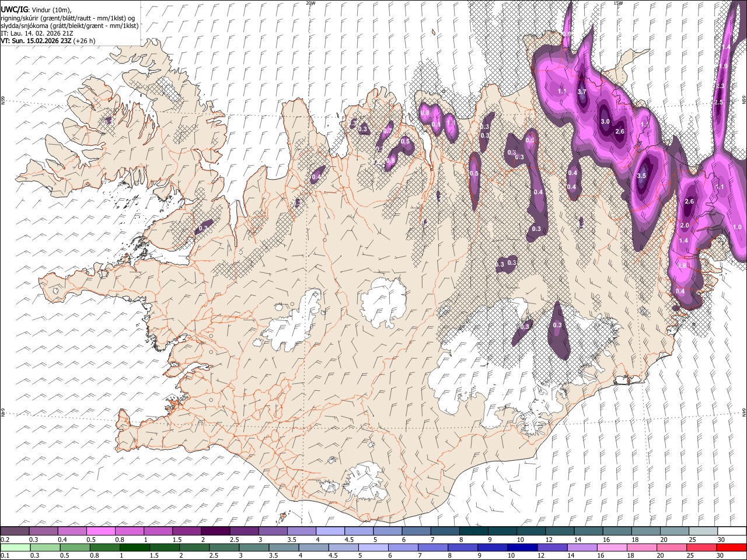This screenshot has width=747, height=560.
Task: Click the 4 lavender swatch in the upper legend
Action: [330, 531]
